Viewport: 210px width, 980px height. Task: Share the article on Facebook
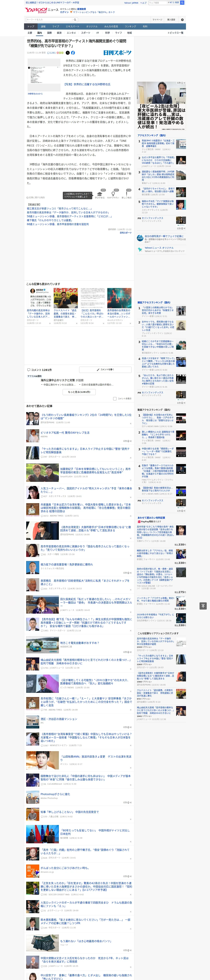coord(73,53)
